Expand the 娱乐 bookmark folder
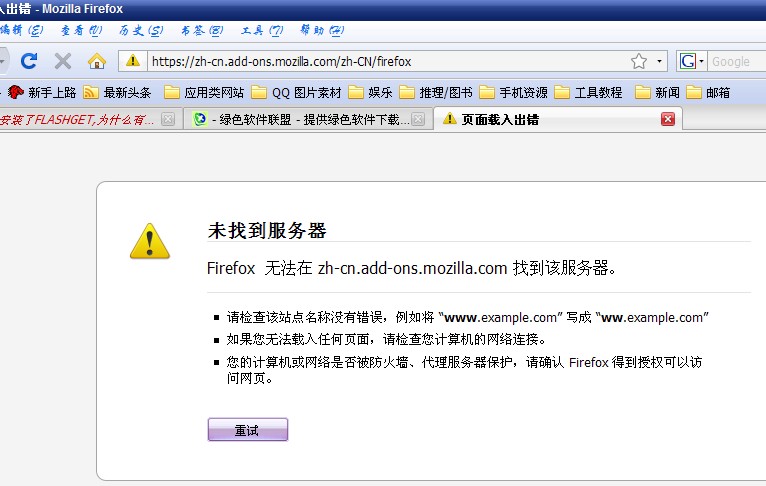This screenshot has height=486, width=766. 370,92
